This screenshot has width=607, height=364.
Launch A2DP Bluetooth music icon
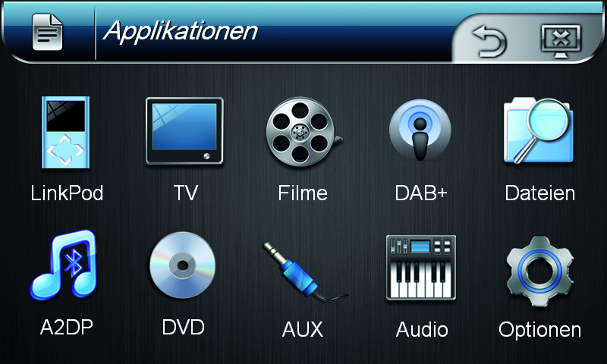64,265
